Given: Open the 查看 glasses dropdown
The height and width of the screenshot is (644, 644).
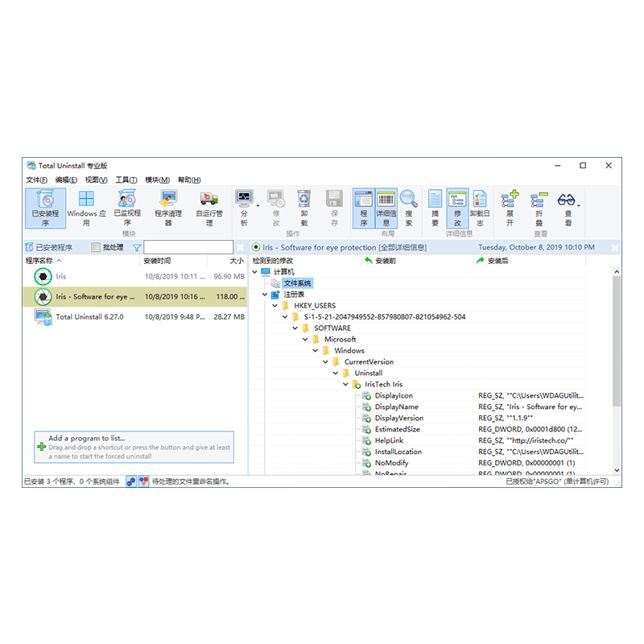Looking at the screenshot, I should pos(568,208).
